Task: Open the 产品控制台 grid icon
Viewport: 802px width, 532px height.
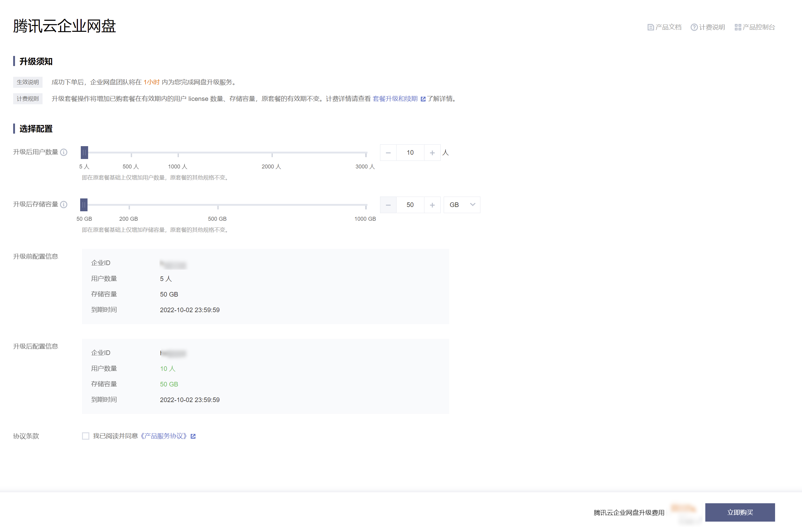Action: click(737, 27)
